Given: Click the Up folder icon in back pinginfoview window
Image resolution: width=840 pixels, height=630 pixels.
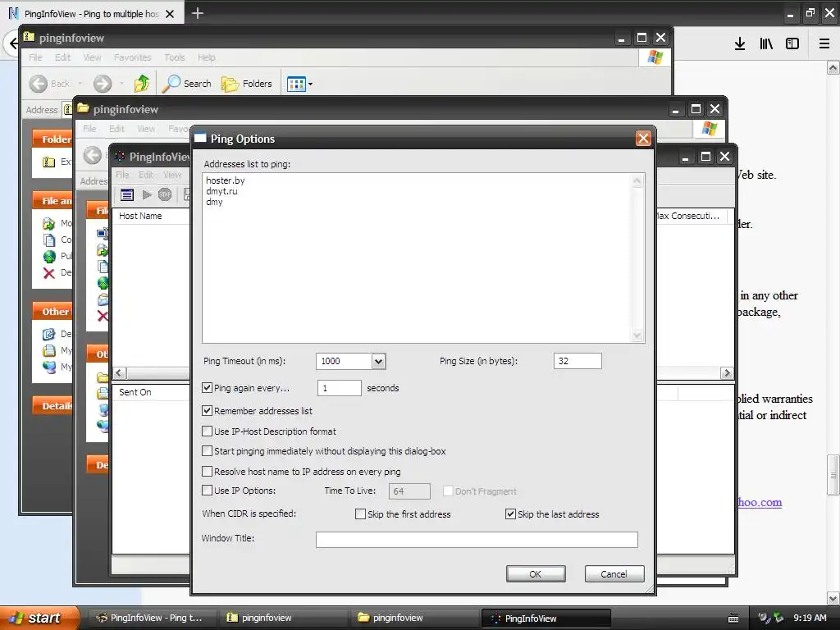Looking at the screenshot, I should [142, 84].
